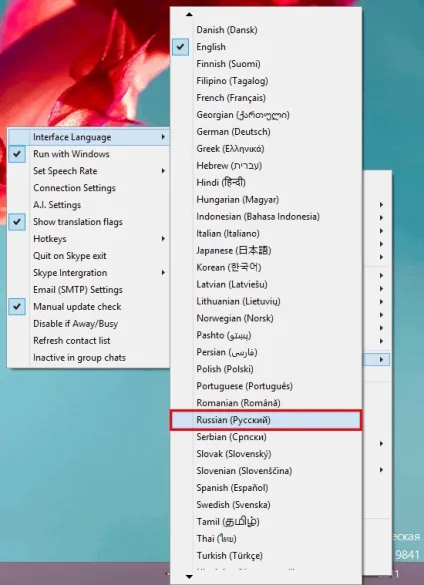The height and width of the screenshot is (585, 424).
Task: Select Georgian language
Action: (x=266, y=115)
